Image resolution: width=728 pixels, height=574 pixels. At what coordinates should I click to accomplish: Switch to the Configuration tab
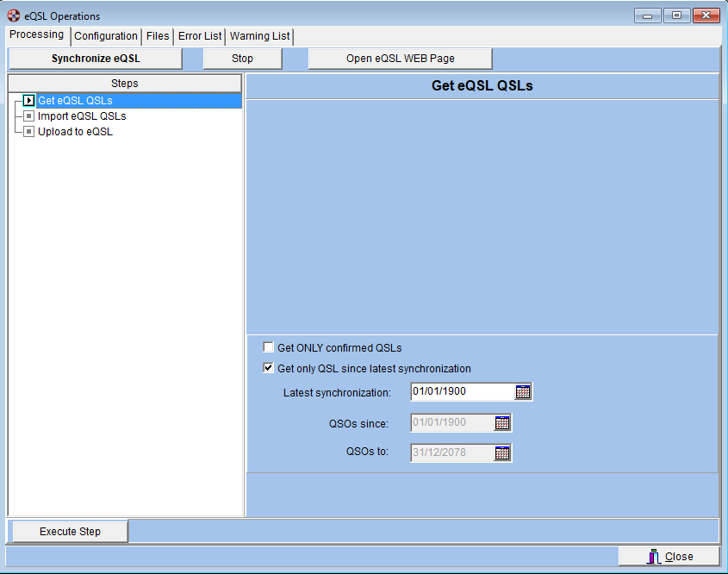point(105,36)
